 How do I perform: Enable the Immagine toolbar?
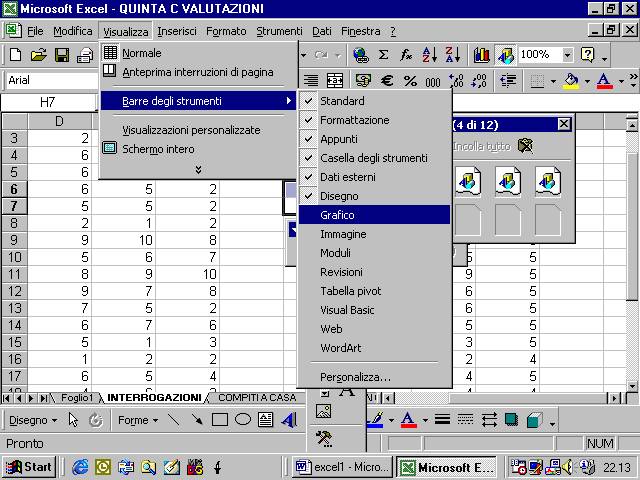pos(375,234)
